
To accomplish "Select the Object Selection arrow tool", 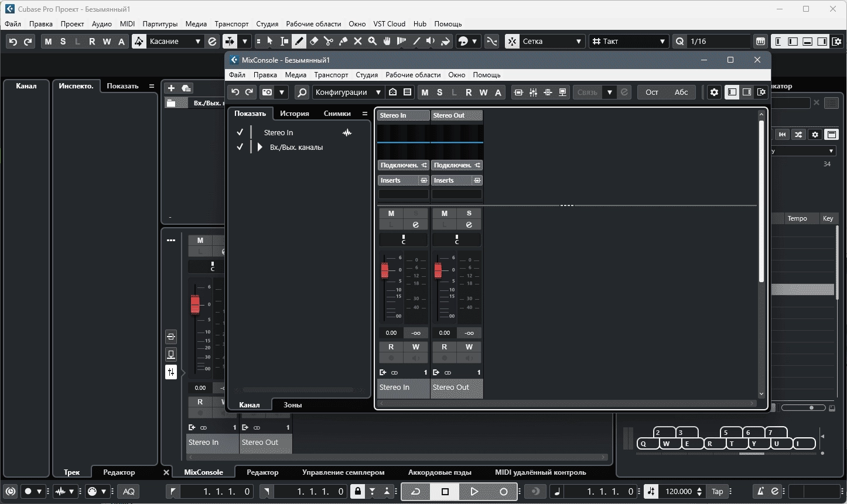I will pos(269,41).
